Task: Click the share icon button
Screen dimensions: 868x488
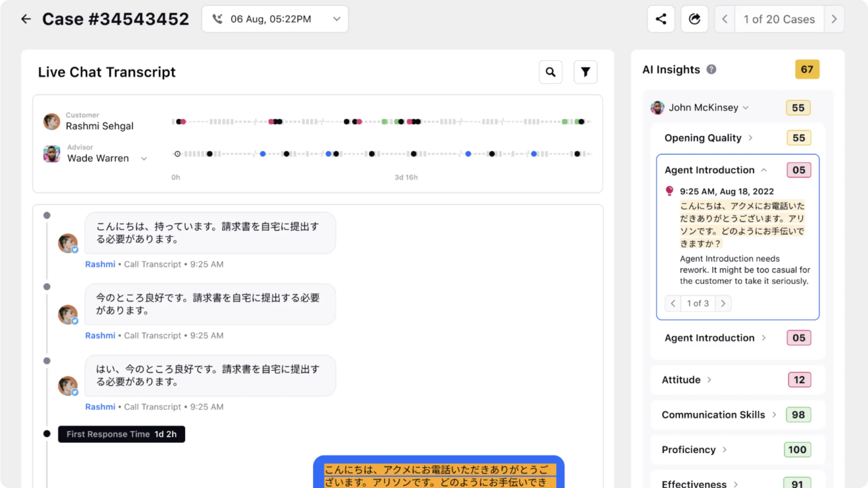Action: (x=661, y=19)
